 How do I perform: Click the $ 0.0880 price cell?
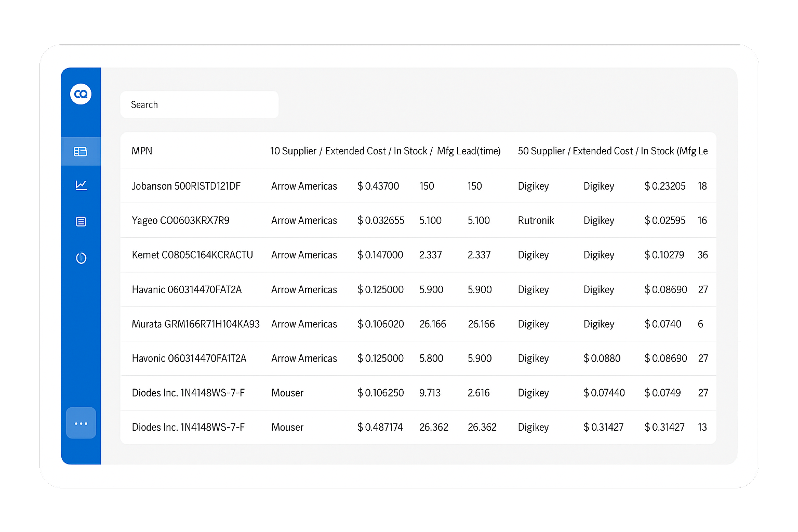tap(602, 358)
